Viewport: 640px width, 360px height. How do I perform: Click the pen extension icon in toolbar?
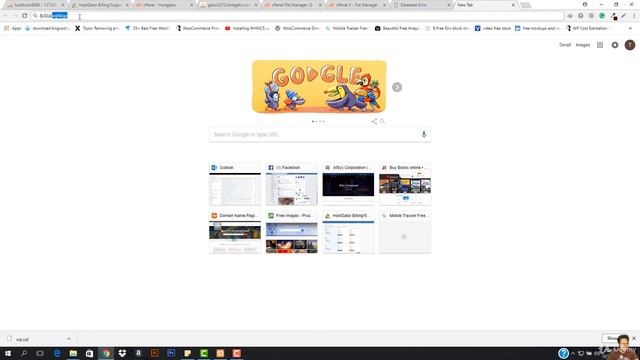coord(624,16)
